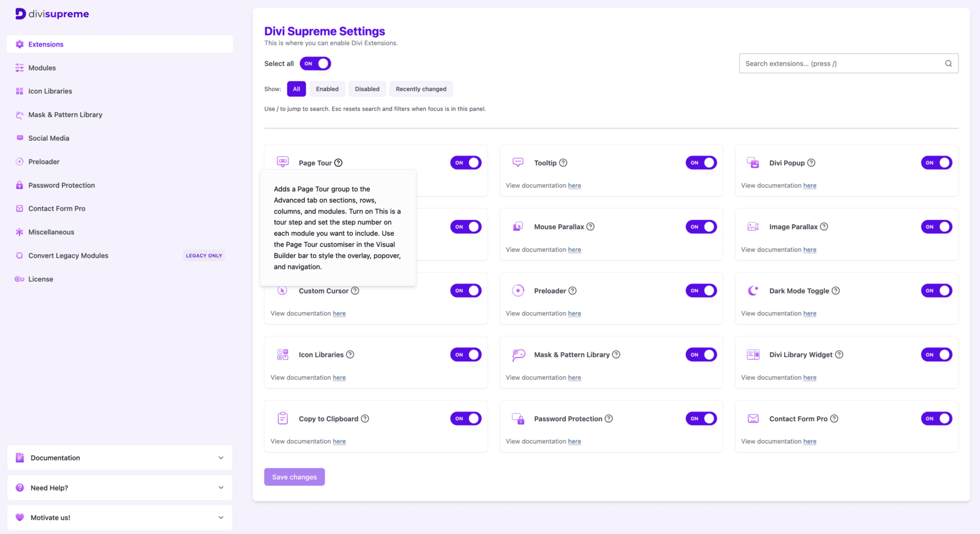Click the Contact Form Pro envelope icon
This screenshot has height=534, width=980.
tap(753, 419)
